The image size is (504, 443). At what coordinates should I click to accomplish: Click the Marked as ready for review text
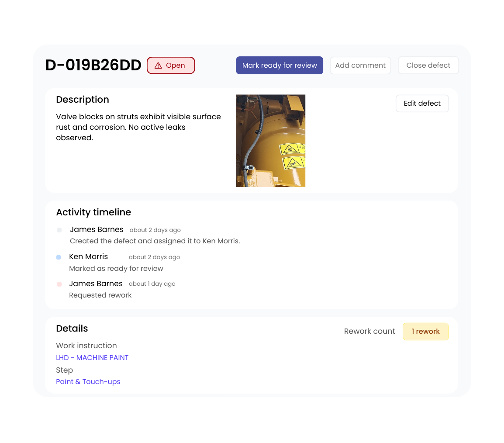(116, 268)
